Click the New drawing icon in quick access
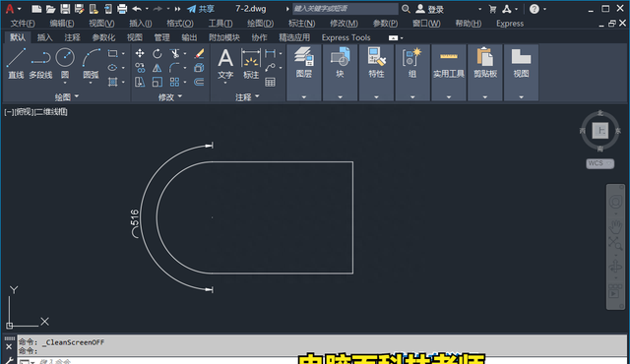 [x=36, y=9]
